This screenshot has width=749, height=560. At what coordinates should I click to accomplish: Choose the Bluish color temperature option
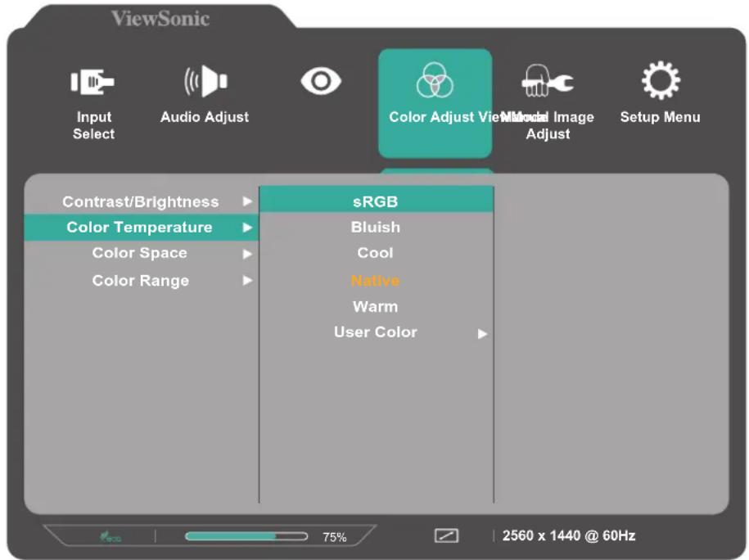coord(377,228)
